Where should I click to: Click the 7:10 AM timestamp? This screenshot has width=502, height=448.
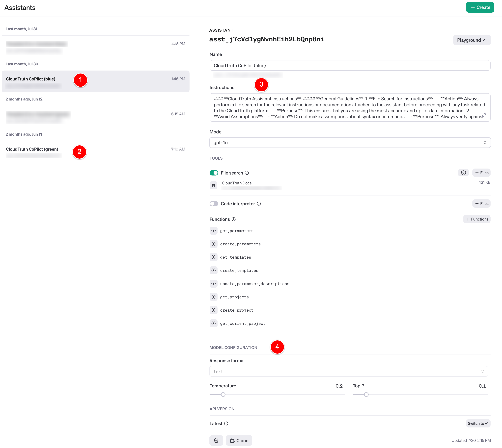coord(178,149)
